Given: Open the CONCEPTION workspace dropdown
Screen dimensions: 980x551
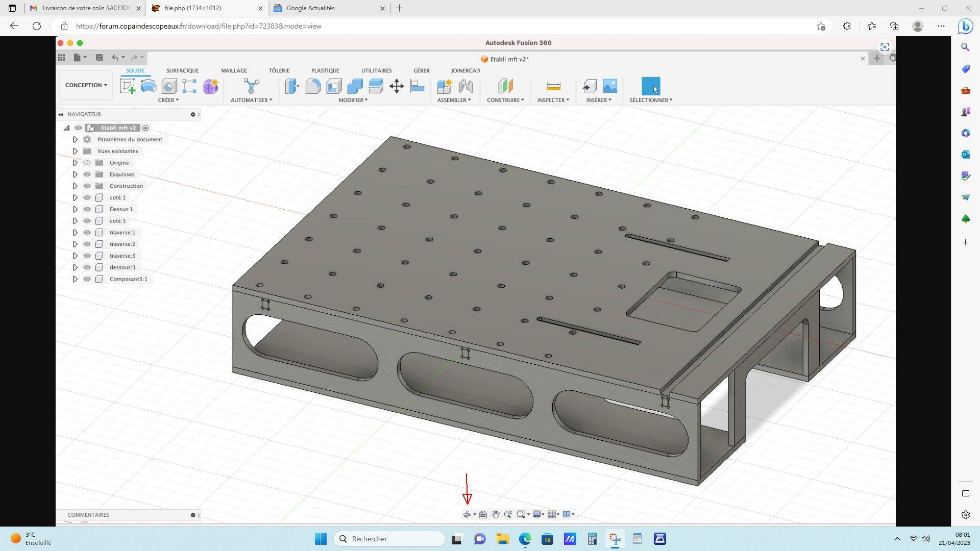Looking at the screenshot, I should pyautogui.click(x=86, y=85).
